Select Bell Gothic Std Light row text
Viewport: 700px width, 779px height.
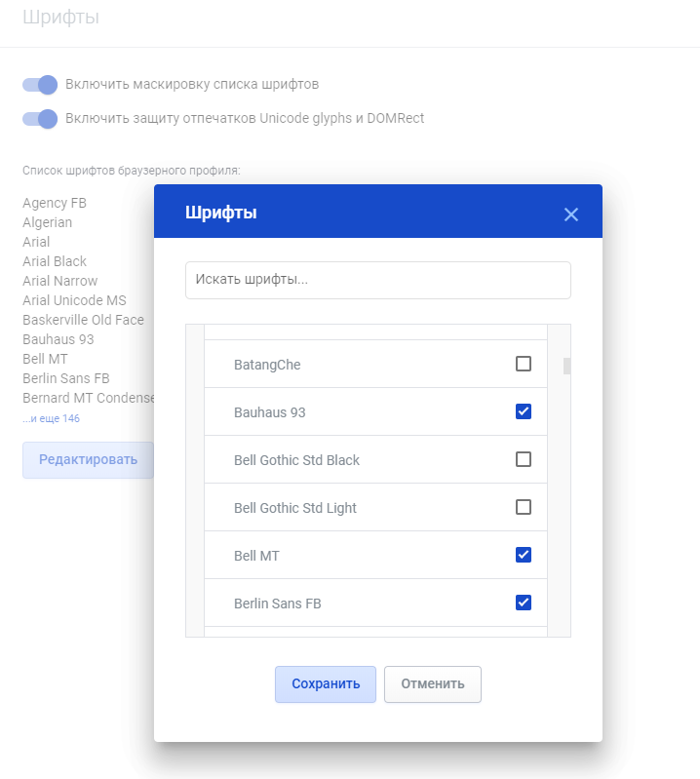295,508
